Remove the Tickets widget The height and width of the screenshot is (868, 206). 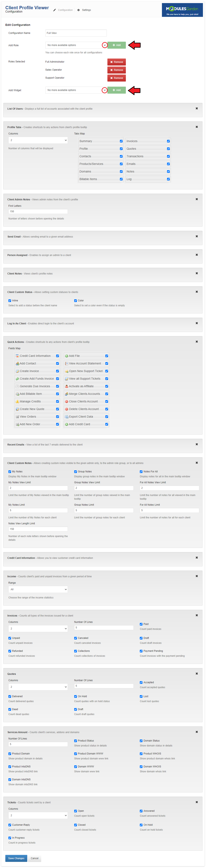(197, 802)
